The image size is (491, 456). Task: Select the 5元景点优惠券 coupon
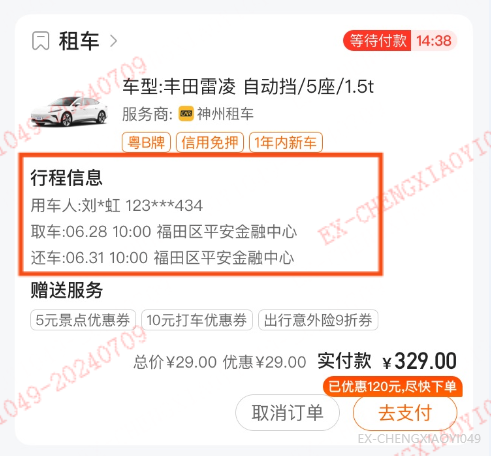pyautogui.click(x=83, y=320)
